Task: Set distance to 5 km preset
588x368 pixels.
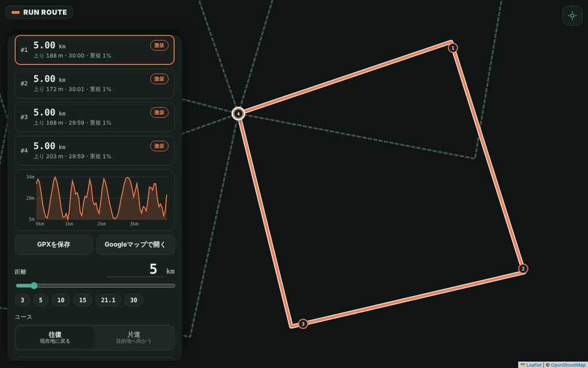Action: click(x=41, y=300)
